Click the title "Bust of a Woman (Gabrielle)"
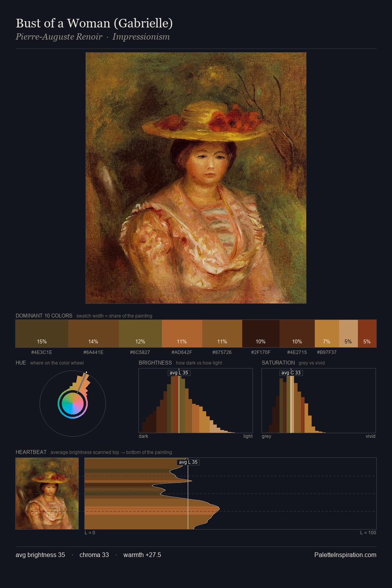392x588 pixels. [94, 23]
